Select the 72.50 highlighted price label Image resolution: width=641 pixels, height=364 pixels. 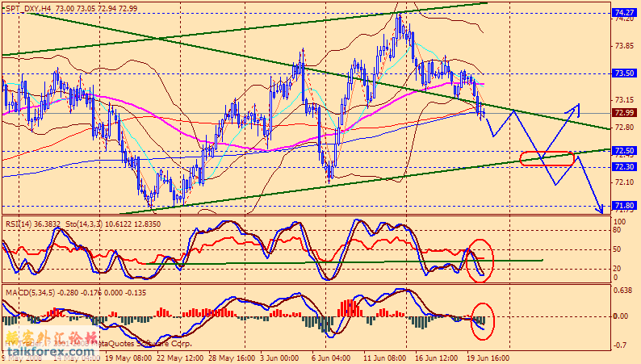tap(624, 150)
